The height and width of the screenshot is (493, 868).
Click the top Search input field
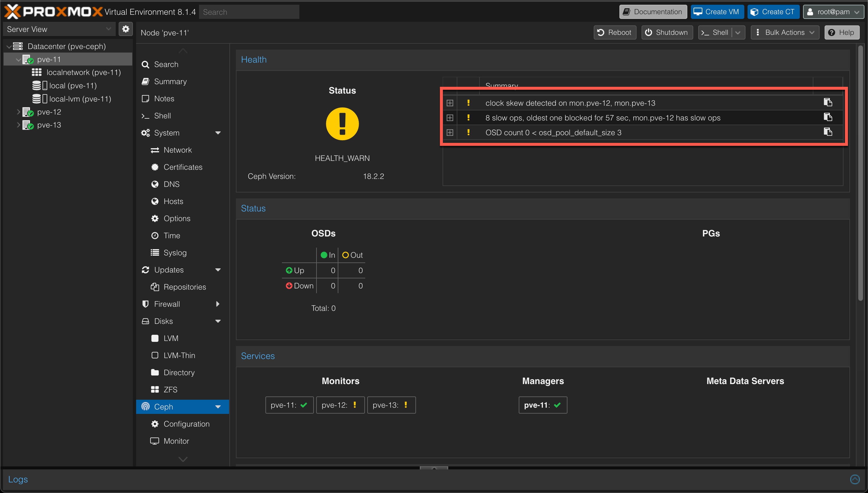coord(249,12)
